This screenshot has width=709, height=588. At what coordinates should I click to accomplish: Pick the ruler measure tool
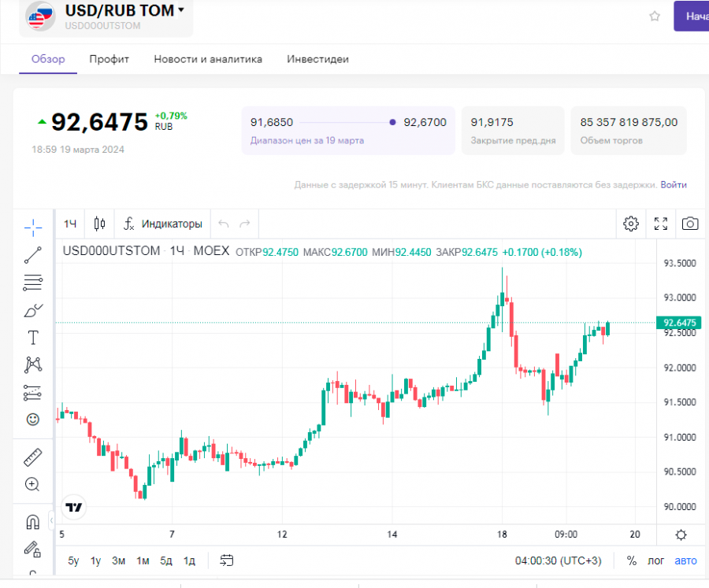click(x=33, y=457)
